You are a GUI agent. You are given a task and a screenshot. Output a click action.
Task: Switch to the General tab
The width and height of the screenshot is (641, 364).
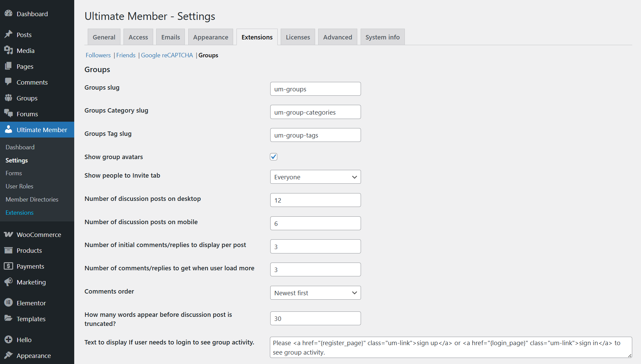(104, 37)
